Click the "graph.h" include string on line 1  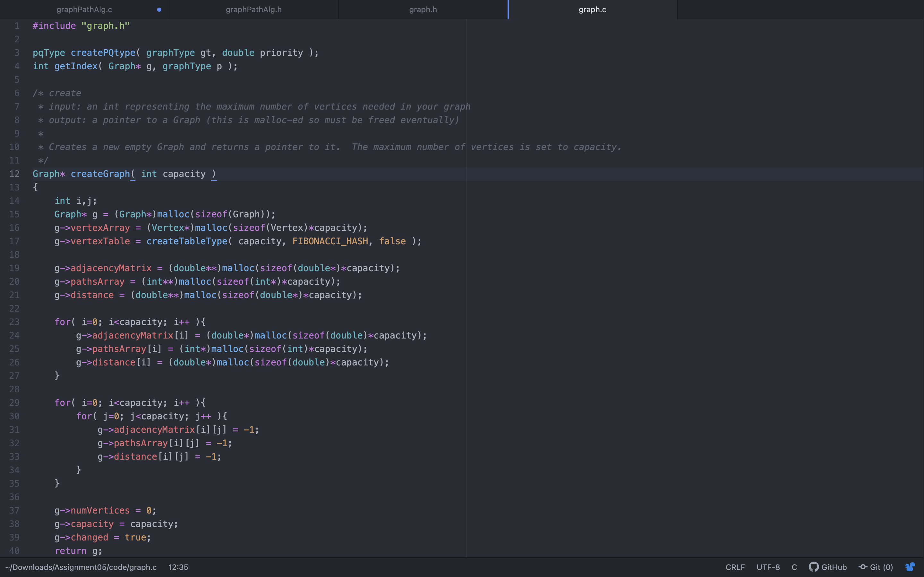(x=105, y=26)
